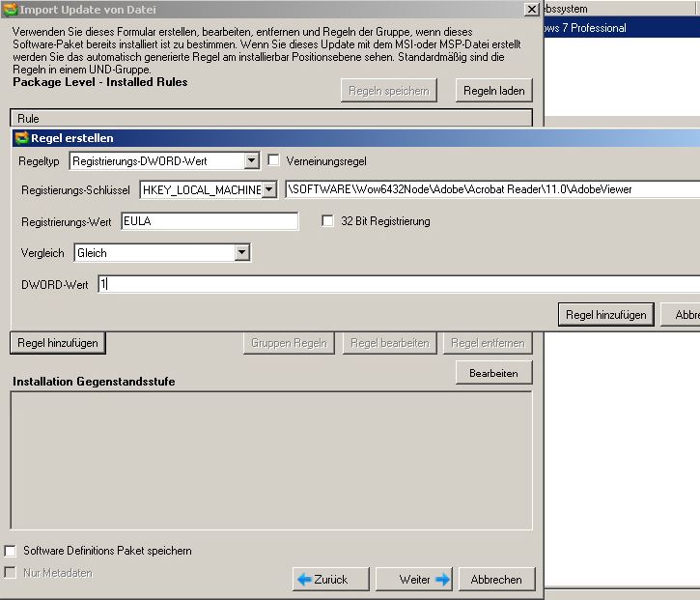This screenshot has width=700, height=600.
Task: Cancel the wizard with bottom Abbrechen
Action: (496, 580)
